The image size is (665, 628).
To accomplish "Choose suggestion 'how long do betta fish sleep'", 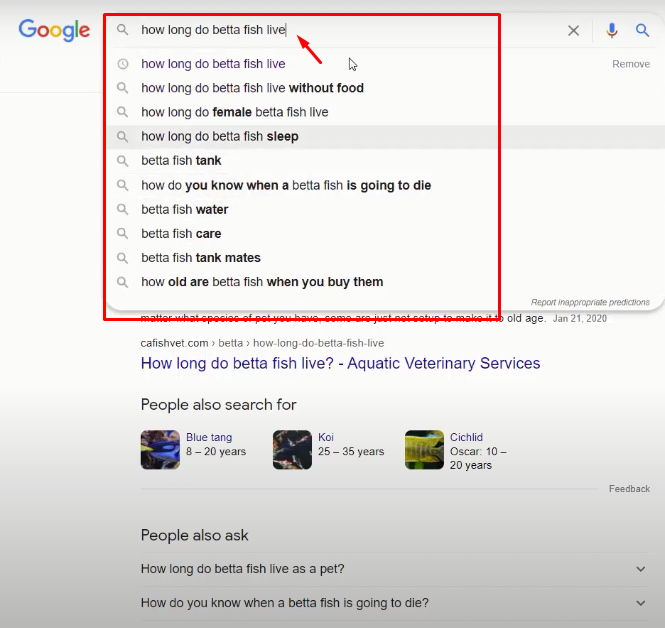I will (x=220, y=137).
